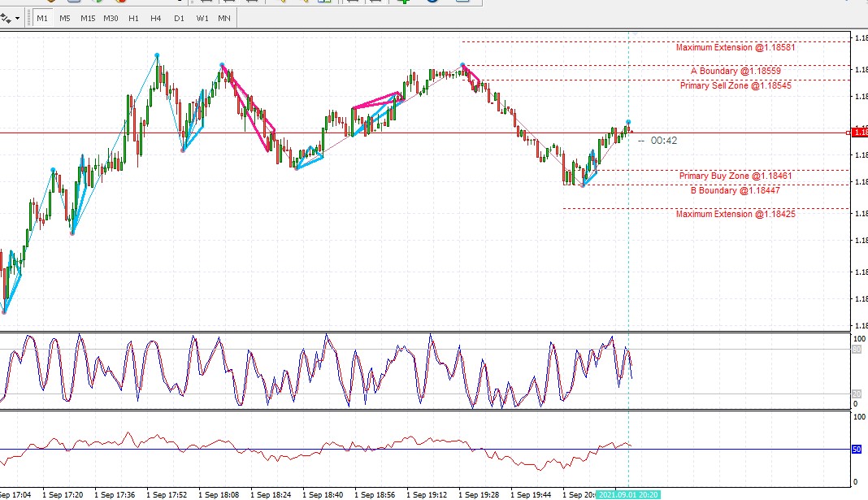Click Primary Buy Zone @1.18461 label
The width and height of the screenshot is (868, 500).
(x=735, y=176)
